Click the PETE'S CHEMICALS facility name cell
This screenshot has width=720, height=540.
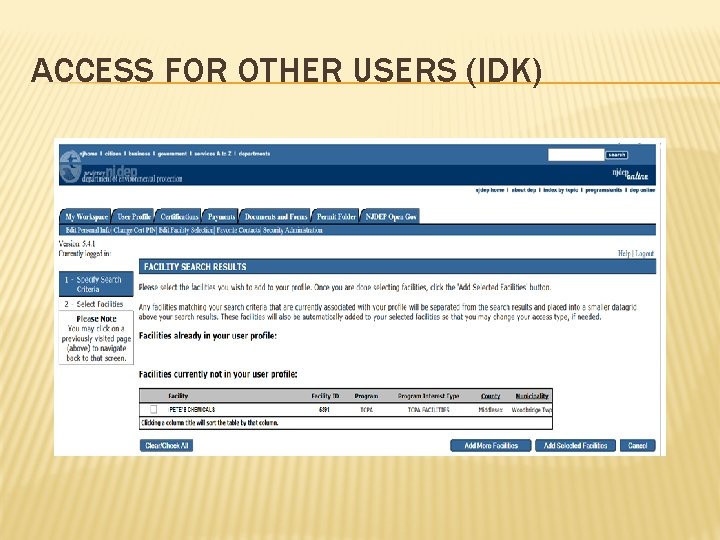pyautogui.click(x=192, y=409)
